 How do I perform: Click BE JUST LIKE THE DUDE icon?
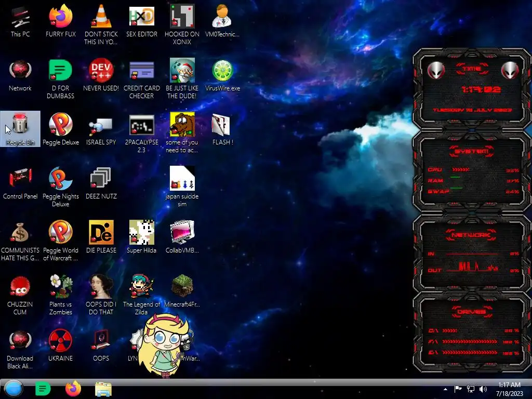tap(182, 79)
